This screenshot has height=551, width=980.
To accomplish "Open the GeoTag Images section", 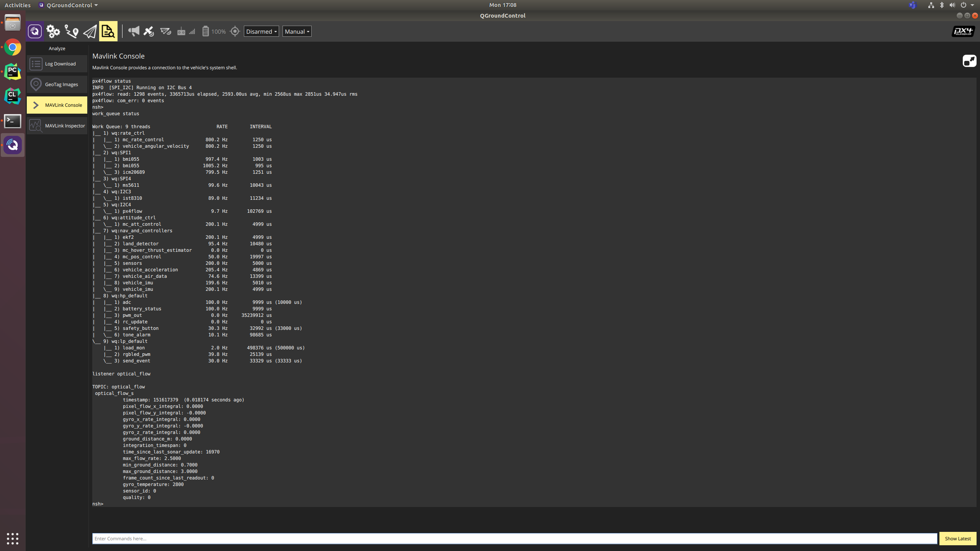I will [57, 84].
